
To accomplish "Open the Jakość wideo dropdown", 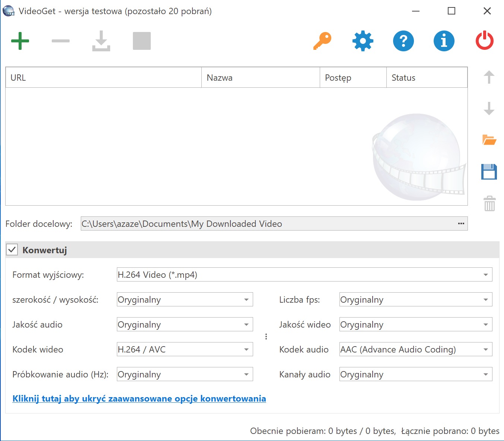I will [x=416, y=325].
